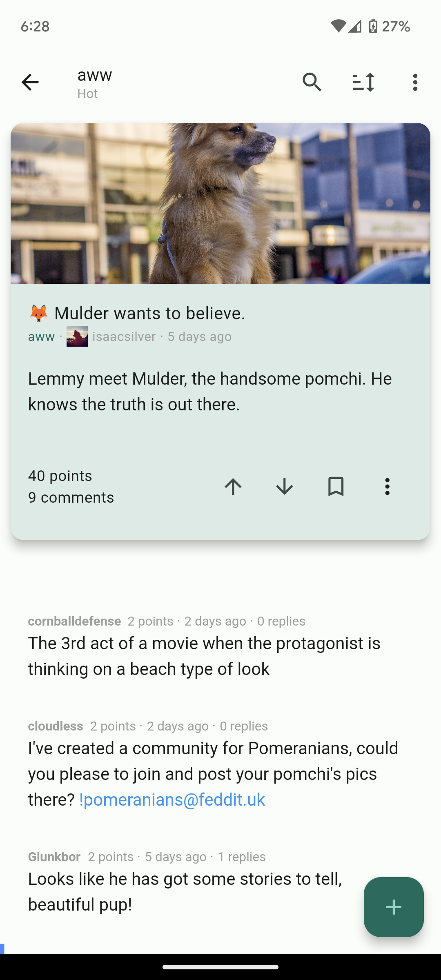Open the aww community link
Screen dimensions: 441x980
(x=41, y=336)
